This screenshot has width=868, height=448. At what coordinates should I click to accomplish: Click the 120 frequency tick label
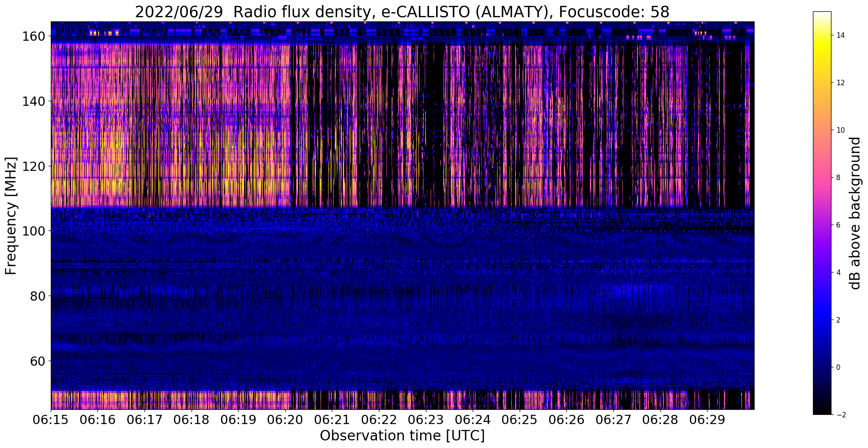pyautogui.click(x=34, y=166)
